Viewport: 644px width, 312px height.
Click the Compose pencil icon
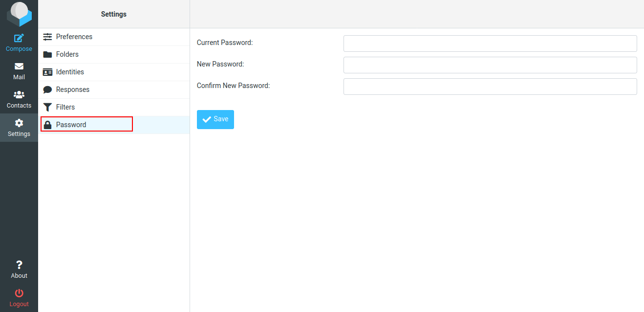pyautogui.click(x=19, y=38)
